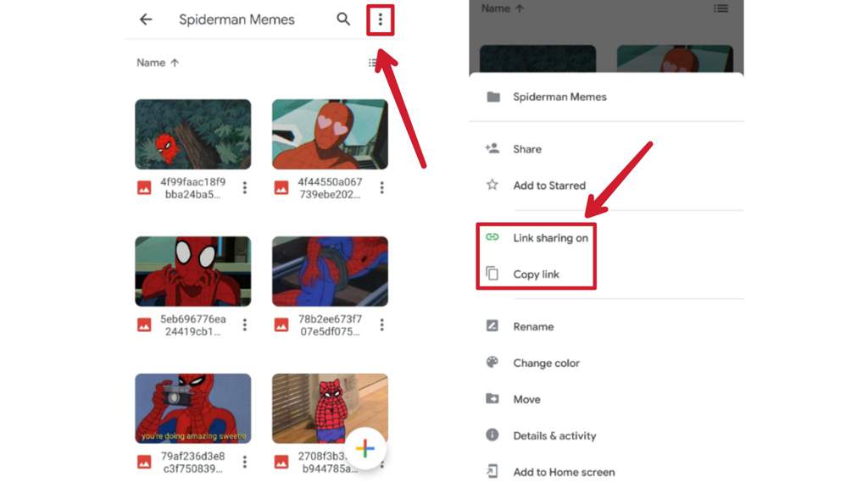This screenshot has height=488, width=868.
Task: Switch to list view in left screen
Action: tap(373, 63)
